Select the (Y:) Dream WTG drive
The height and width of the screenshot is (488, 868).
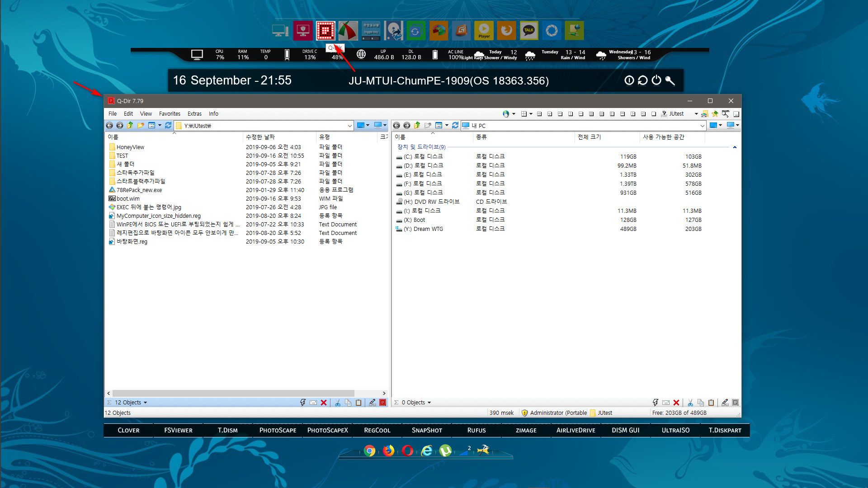[x=423, y=229]
